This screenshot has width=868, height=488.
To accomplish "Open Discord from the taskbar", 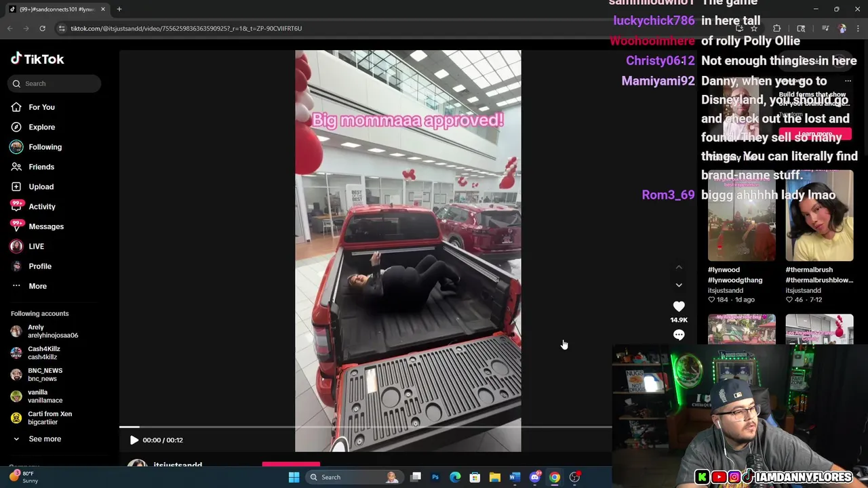I will click(x=535, y=477).
